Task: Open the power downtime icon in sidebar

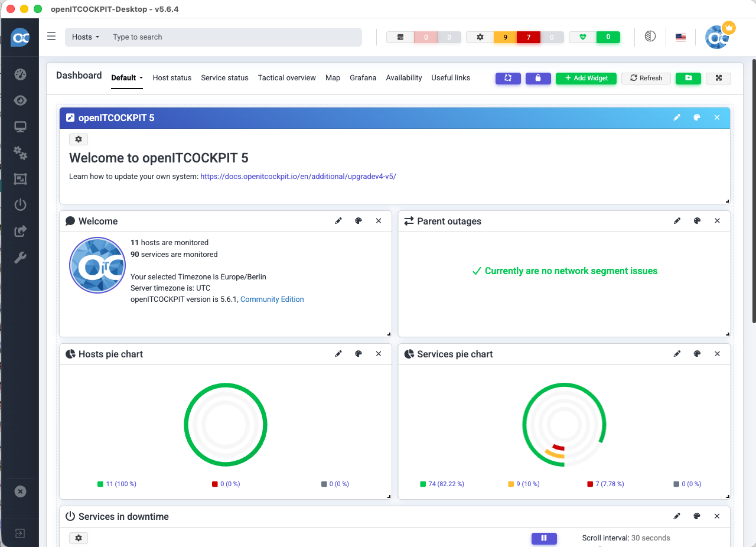Action: click(x=20, y=205)
